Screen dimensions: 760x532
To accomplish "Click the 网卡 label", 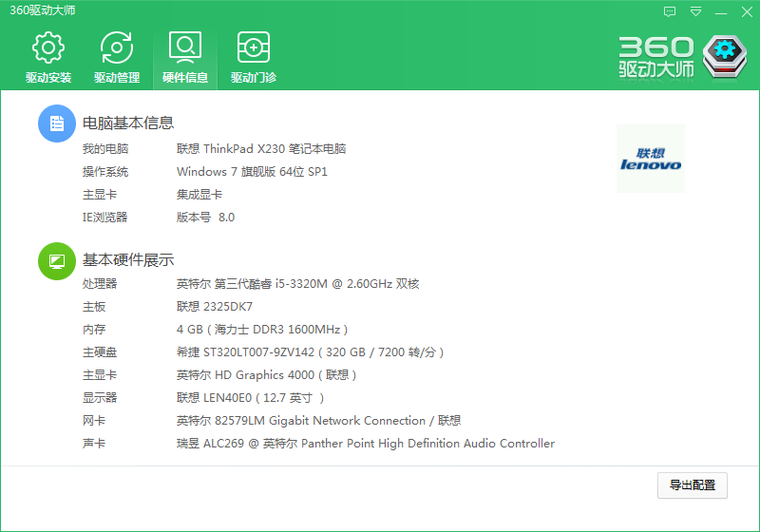I will [94, 421].
